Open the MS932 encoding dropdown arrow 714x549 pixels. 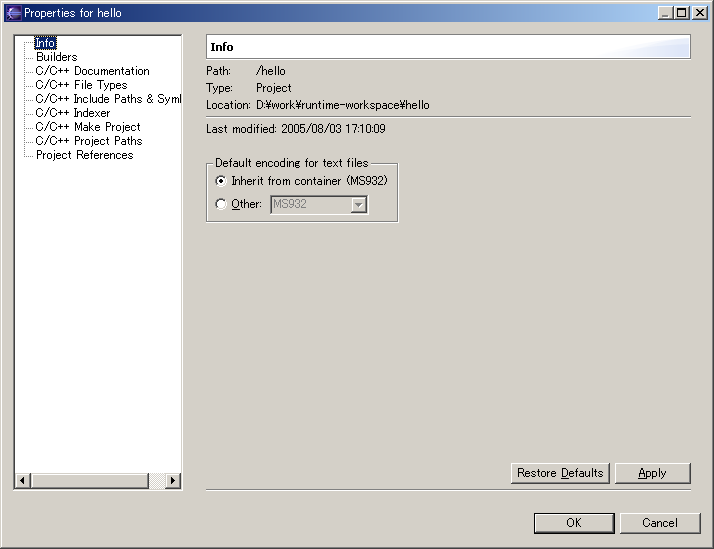[x=359, y=205]
